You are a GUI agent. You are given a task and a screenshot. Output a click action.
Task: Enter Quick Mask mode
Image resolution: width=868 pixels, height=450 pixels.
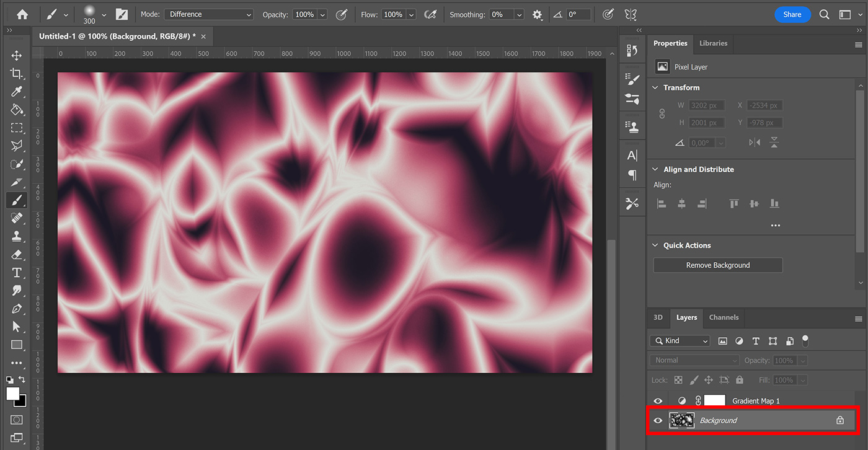coord(17,420)
